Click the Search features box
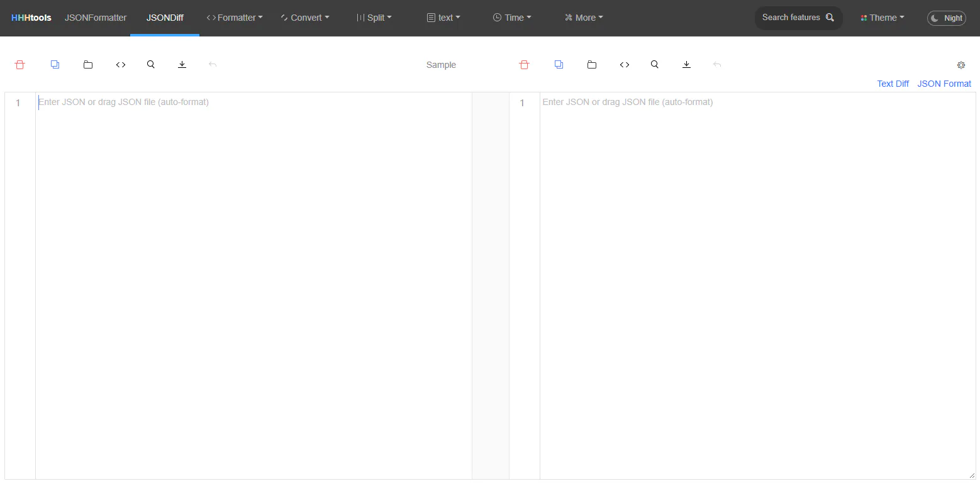The height and width of the screenshot is (486, 980). pyautogui.click(x=798, y=18)
